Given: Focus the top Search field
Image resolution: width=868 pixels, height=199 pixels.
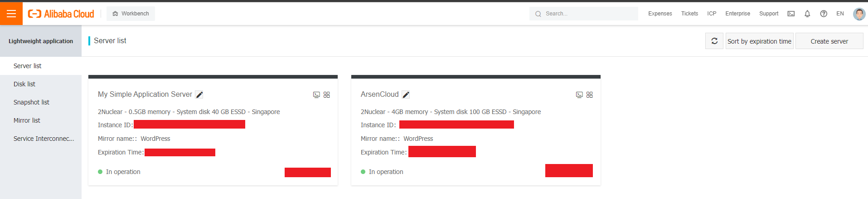Looking at the screenshot, I should pyautogui.click(x=584, y=14).
